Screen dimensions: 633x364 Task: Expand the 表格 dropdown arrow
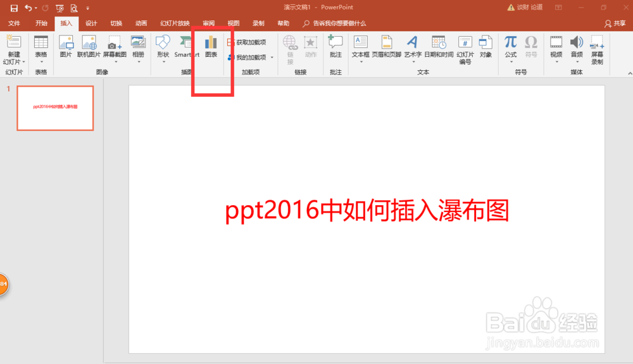(41, 62)
